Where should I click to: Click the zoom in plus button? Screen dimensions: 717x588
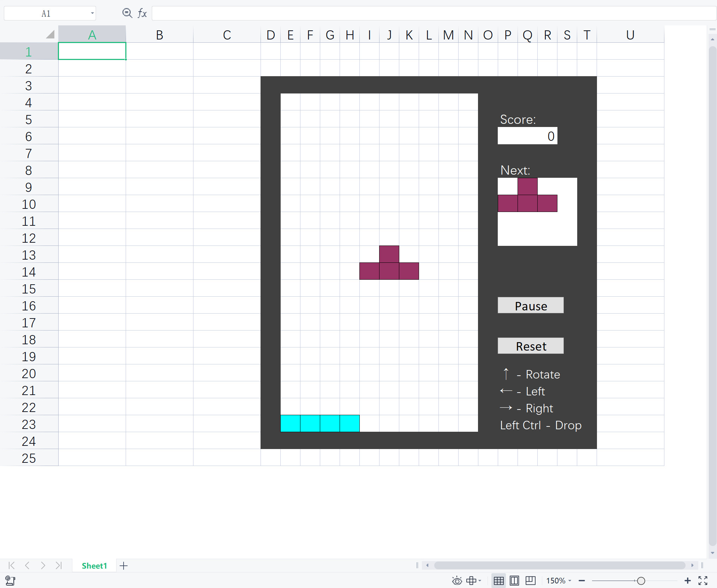[687, 580]
